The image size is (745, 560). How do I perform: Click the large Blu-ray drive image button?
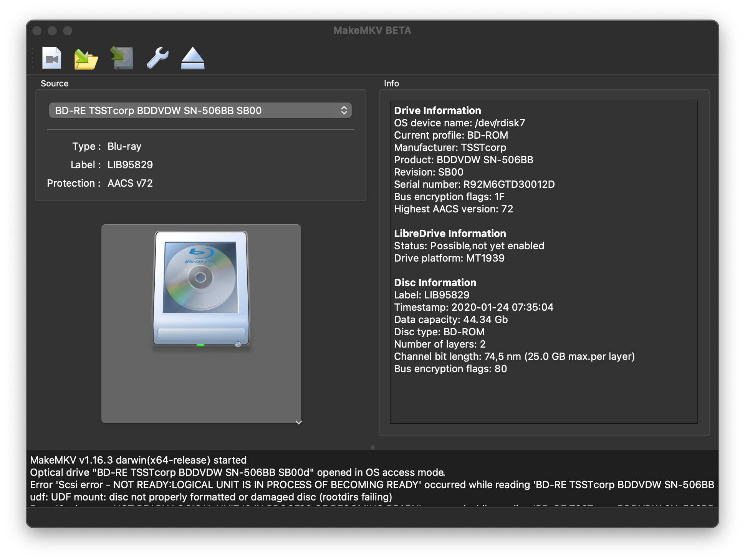click(x=201, y=289)
